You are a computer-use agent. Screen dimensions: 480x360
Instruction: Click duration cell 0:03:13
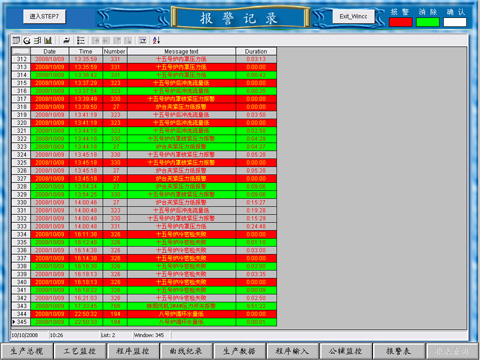point(256,59)
